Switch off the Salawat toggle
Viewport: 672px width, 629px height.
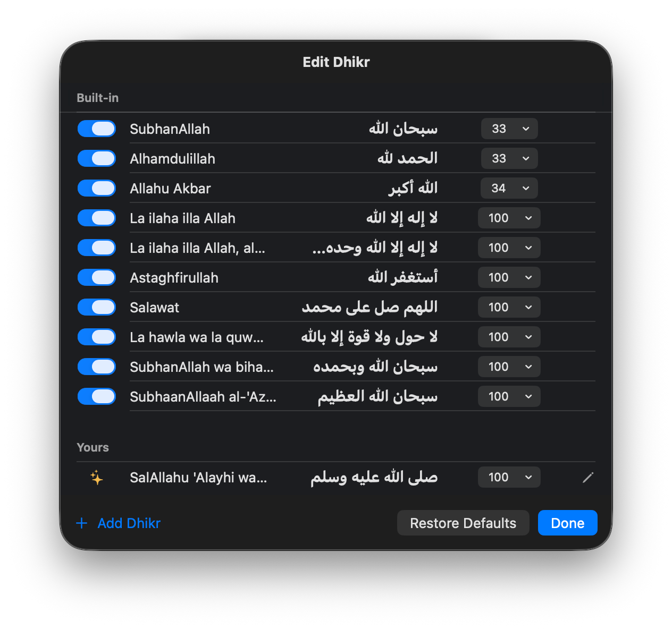coord(97,307)
